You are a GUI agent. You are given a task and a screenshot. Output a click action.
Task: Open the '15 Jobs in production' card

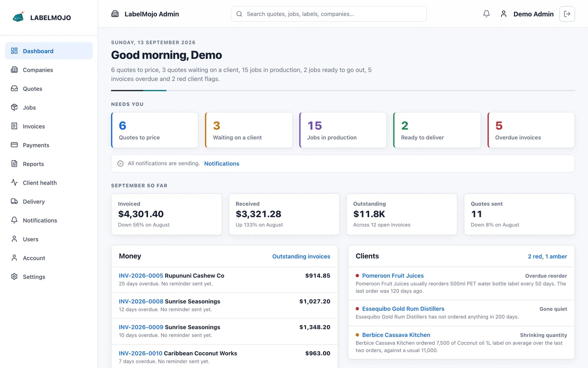(x=343, y=130)
